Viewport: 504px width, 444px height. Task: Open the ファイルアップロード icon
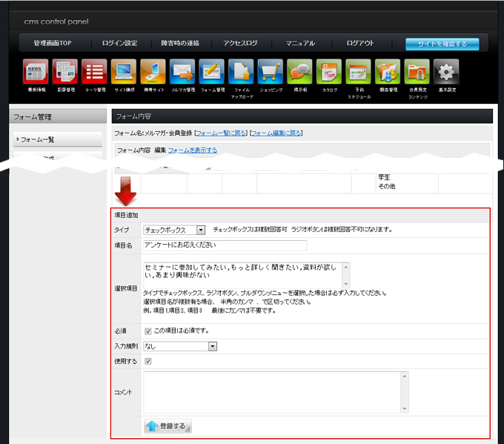pyautogui.click(x=241, y=72)
